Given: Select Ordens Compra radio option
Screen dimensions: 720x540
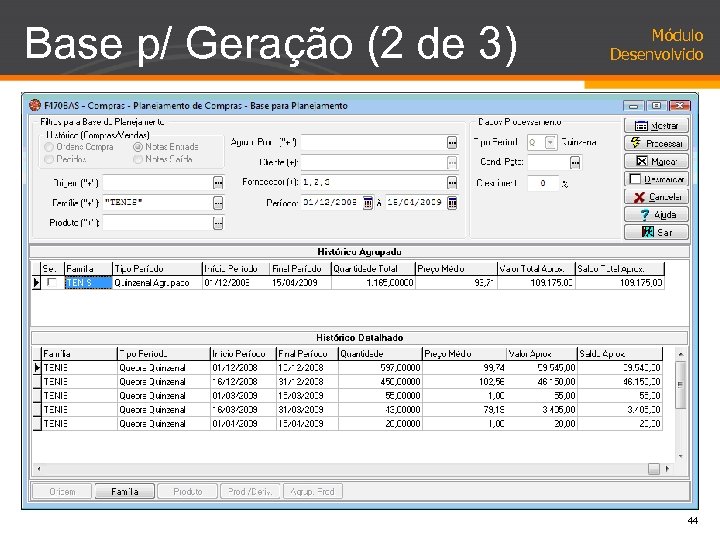Looking at the screenshot, I should point(49,147).
